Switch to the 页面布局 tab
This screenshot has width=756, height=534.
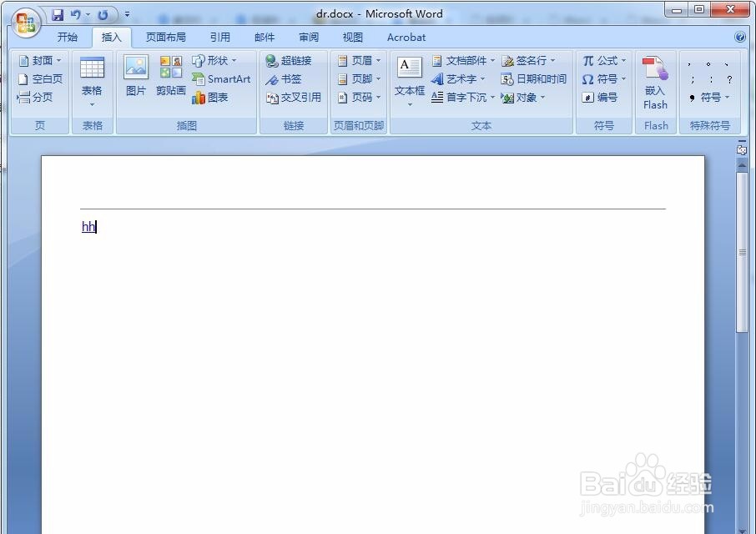(166, 37)
